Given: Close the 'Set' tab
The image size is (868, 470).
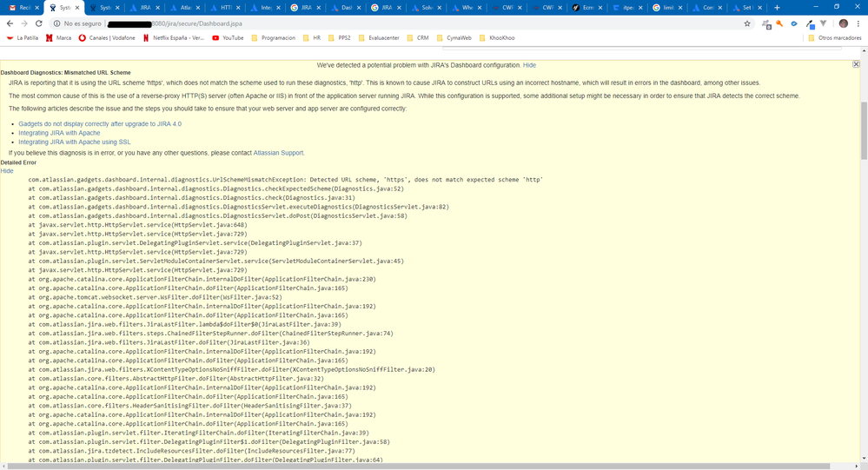Looking at the screenshot, I should click(760, 8).
